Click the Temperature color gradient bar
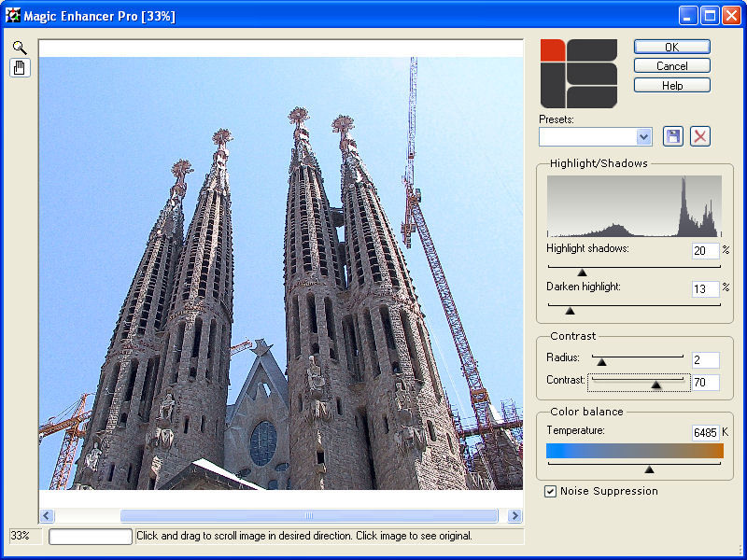The height and width of the screenshot is (560, 747). pyautogui.click(x=634, y=451)
